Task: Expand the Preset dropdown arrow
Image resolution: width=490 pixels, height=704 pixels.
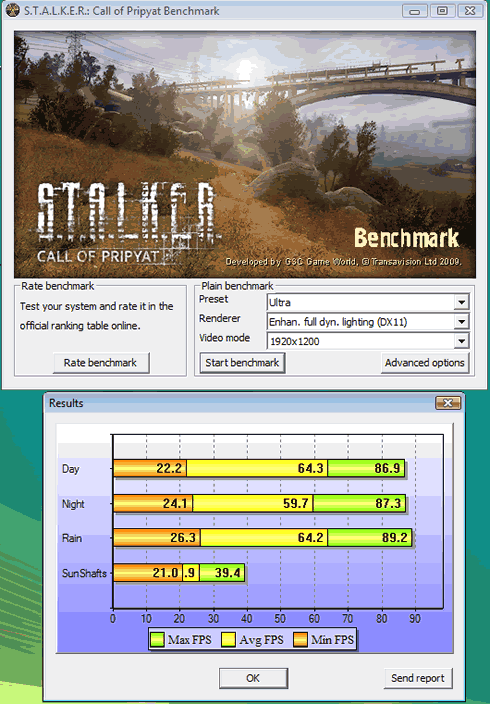Action: click(461, 302)
